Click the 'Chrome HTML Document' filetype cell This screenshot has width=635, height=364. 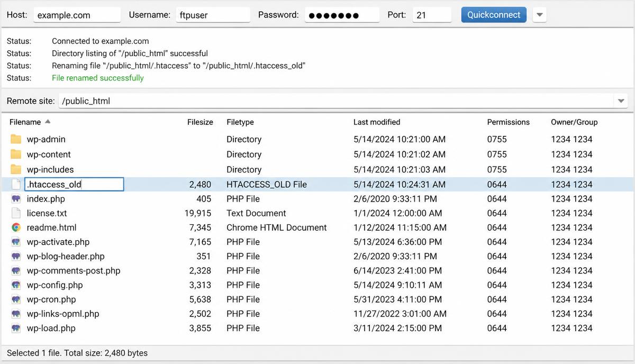(x=277, y=228)
